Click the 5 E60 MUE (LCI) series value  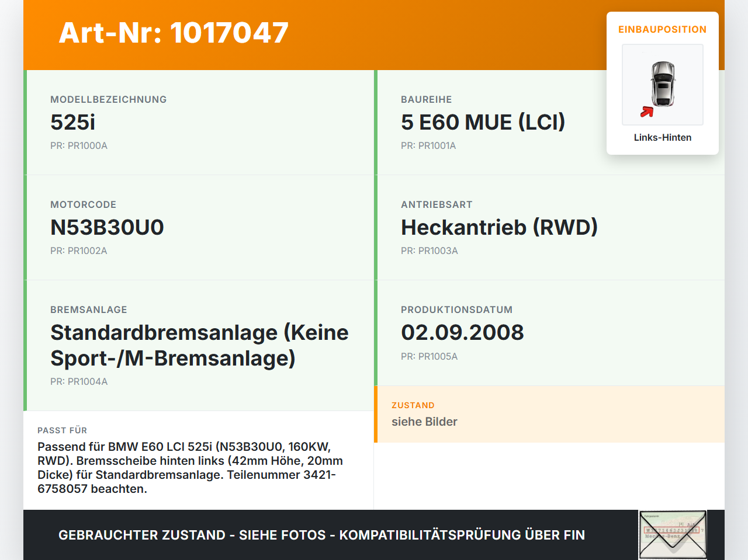483,122
